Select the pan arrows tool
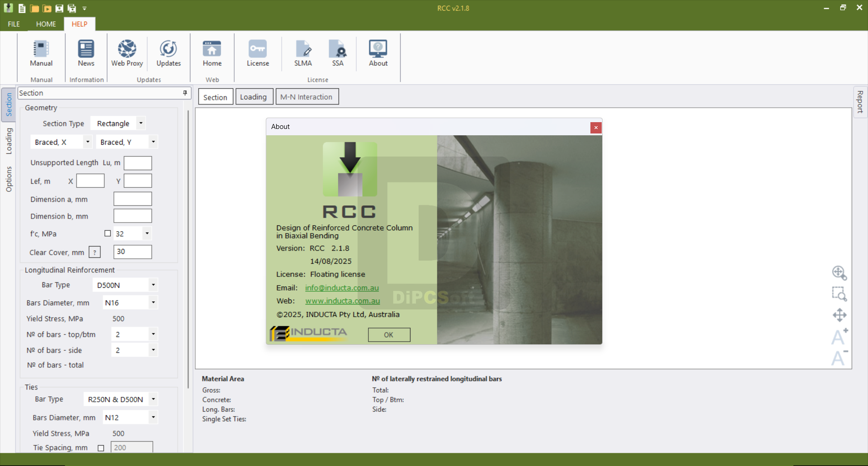This screenshot has width=868, height=466. [840, 315]
